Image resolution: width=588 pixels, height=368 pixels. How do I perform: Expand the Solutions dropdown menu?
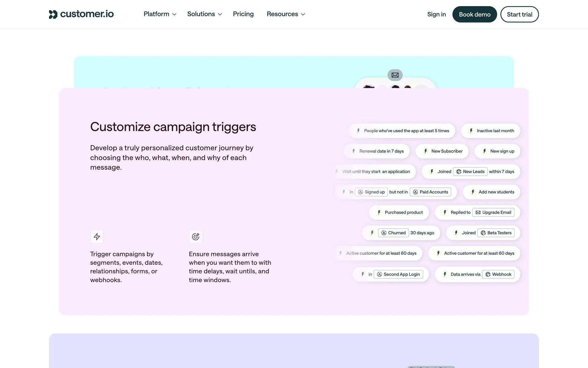click(x=204, y=14)
